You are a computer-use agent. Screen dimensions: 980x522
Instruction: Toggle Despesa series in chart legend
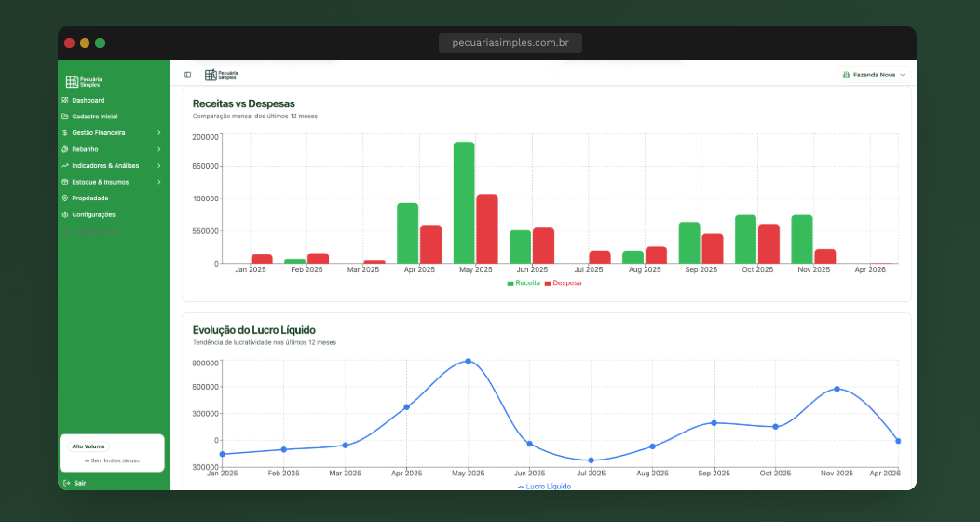[x=563, y=282]
